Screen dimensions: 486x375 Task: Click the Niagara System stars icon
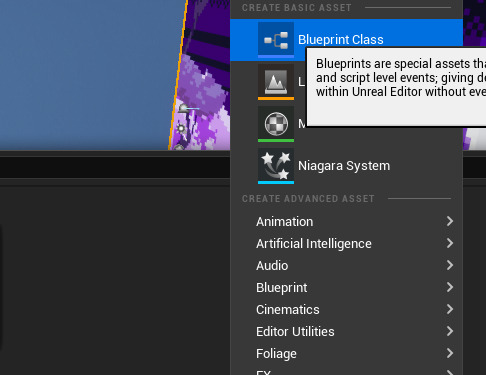pyautogui.click(x=276, y=166)
